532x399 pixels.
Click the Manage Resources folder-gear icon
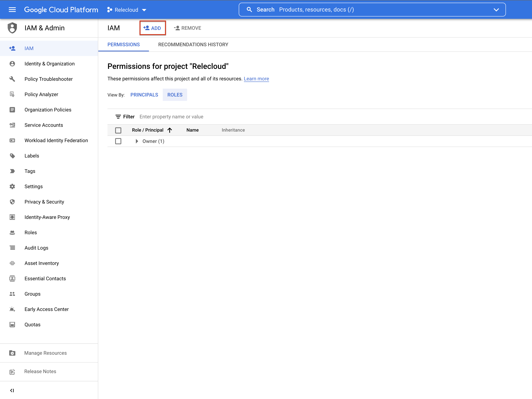pyautogui.click(x=12, y=353)
